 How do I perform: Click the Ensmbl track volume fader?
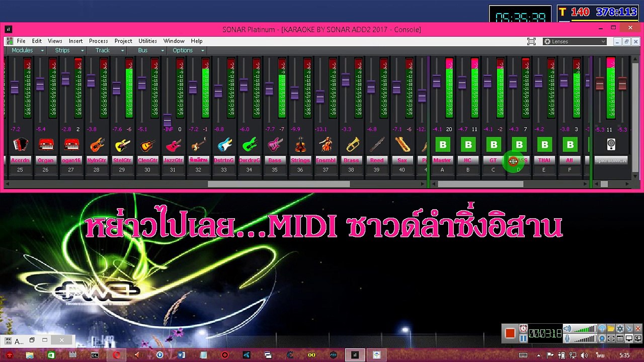point(320,97)
